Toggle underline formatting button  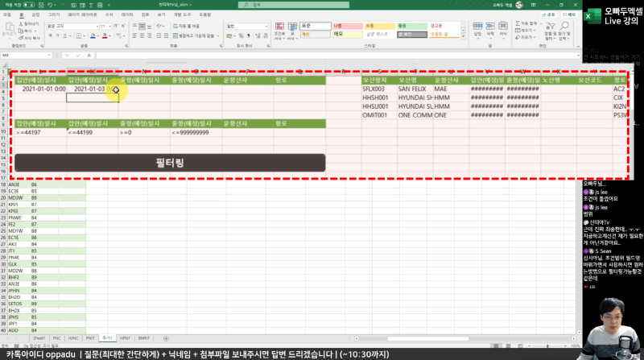(x=64, y=36)
